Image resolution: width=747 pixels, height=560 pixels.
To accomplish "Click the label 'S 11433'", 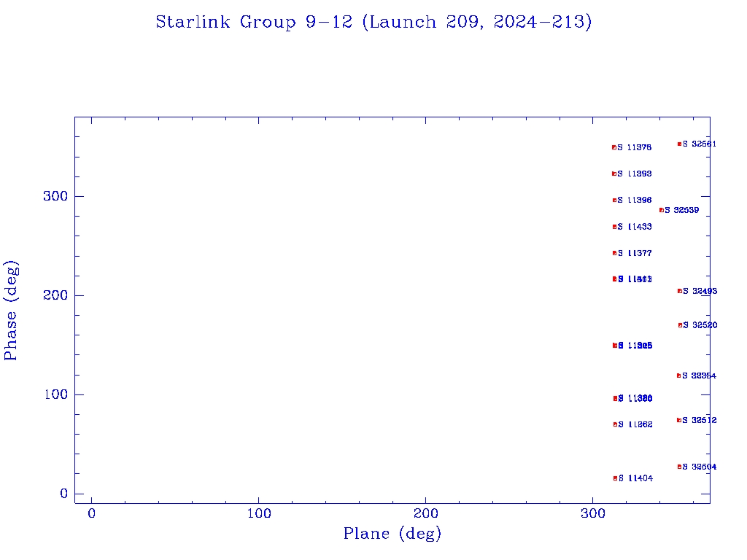I will click(634, 227).
